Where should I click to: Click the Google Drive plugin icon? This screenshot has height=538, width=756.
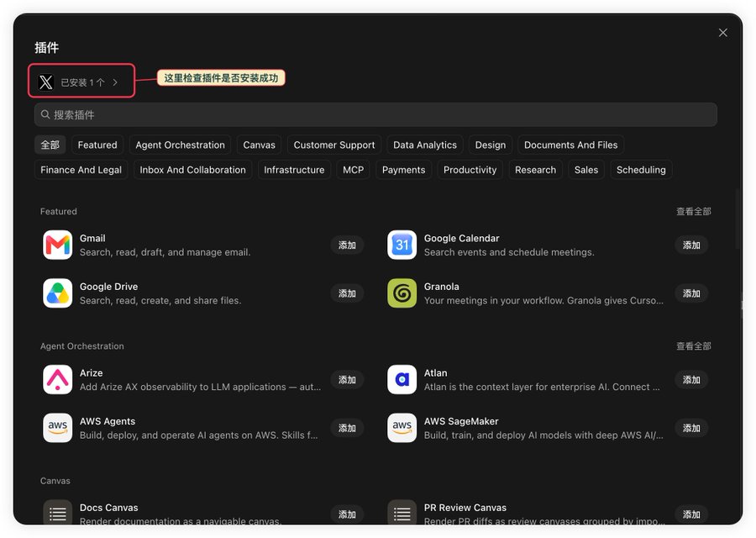pyautogui.click(x=57, y=293)
